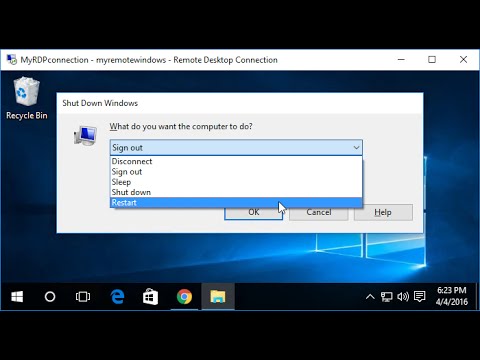Choose Sign out in the dropdown list
The height and width of the screenshot is (360, 480).
(x=236, y=172)
